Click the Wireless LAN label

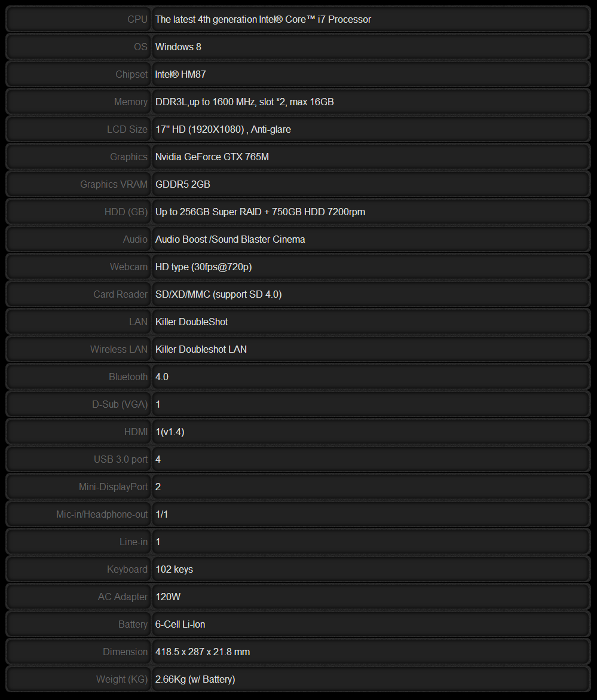[x=119, y=350]
